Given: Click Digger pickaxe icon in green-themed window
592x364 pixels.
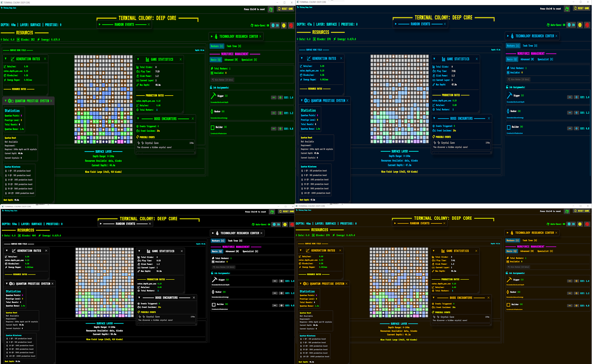Looking at the screenshot, I should point(213,96).
